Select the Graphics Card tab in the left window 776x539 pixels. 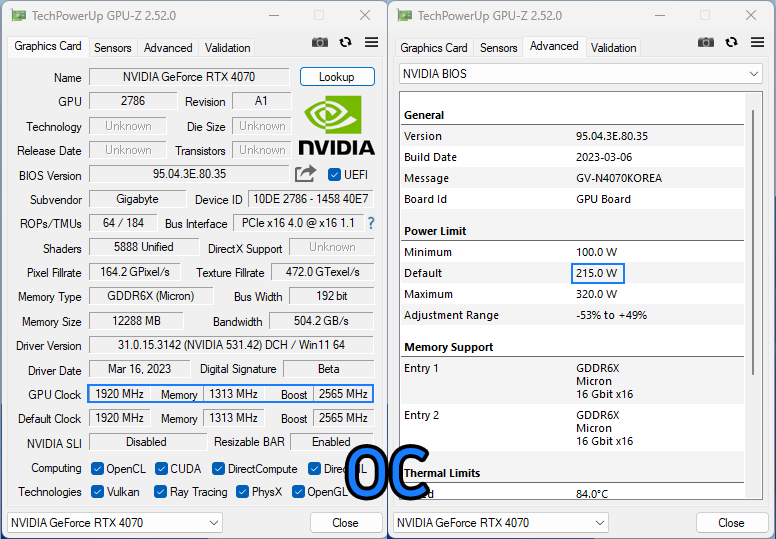[48, 46]
